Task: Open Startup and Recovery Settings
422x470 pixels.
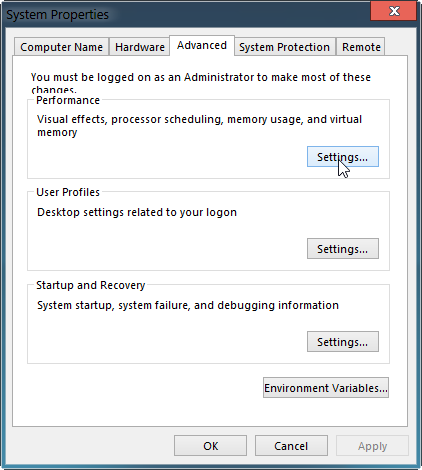Action: (x=343, y=342)
